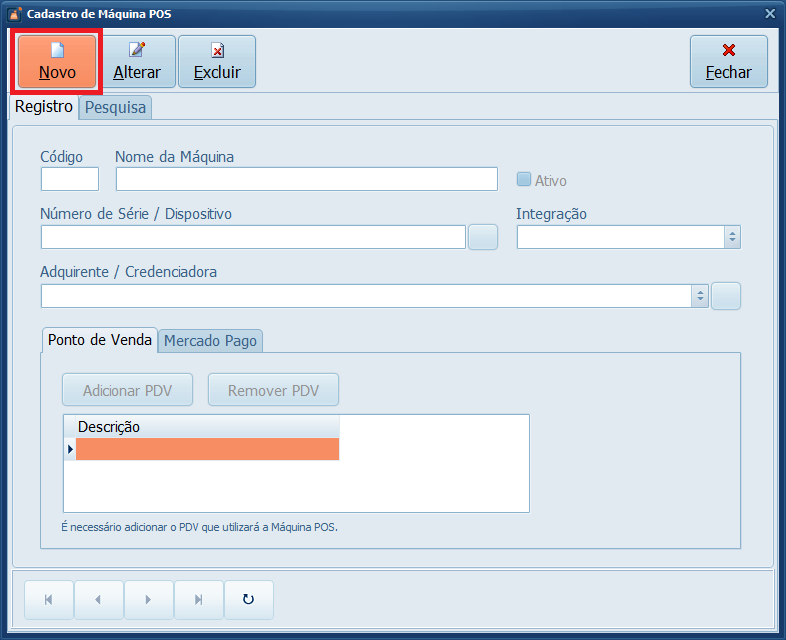Click the Remover PDV button

tap(273, 390)
